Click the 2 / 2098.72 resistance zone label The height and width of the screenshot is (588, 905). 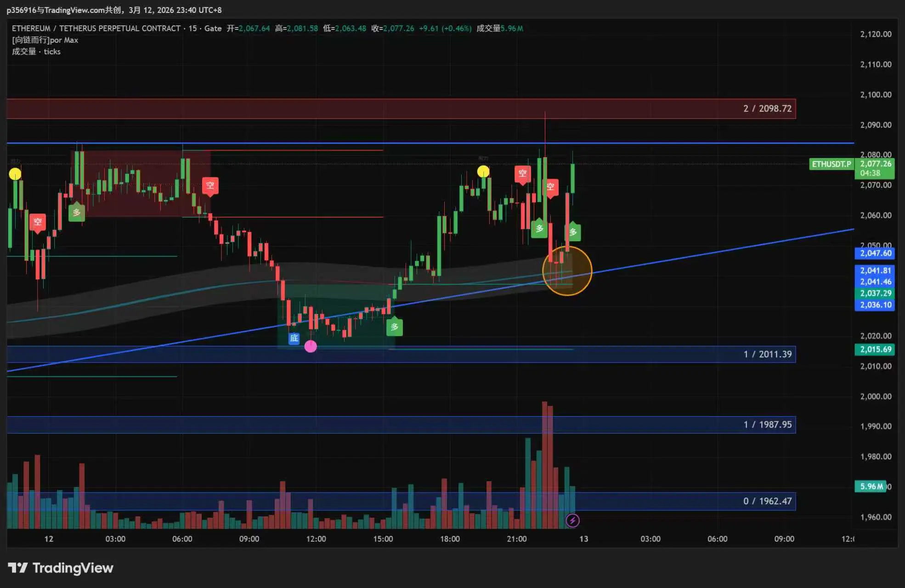tap(767, 109)
